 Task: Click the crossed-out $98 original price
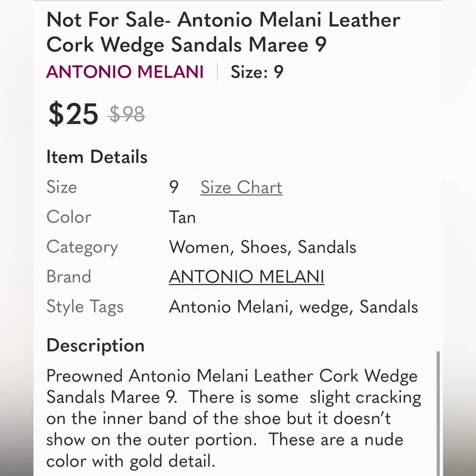coord(126,114)
